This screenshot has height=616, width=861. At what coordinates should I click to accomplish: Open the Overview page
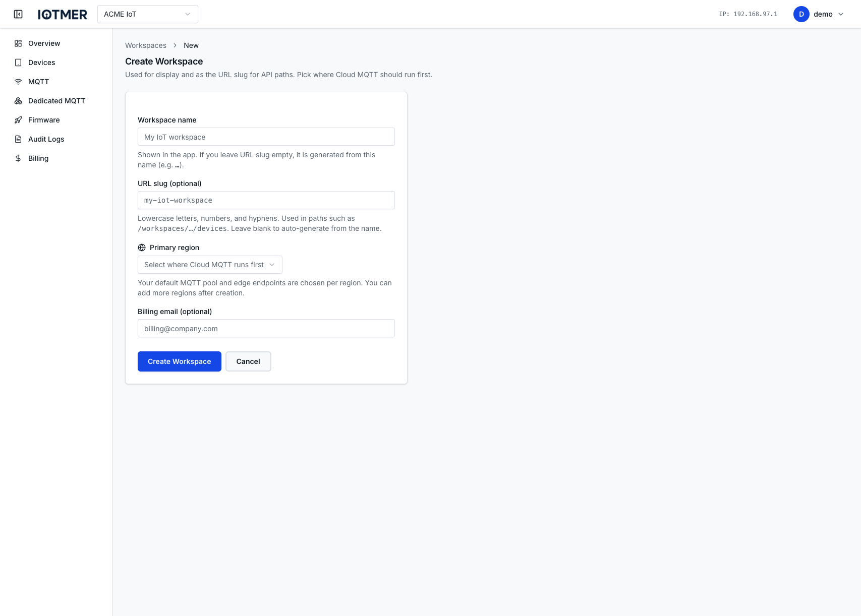tap(43, 43)
